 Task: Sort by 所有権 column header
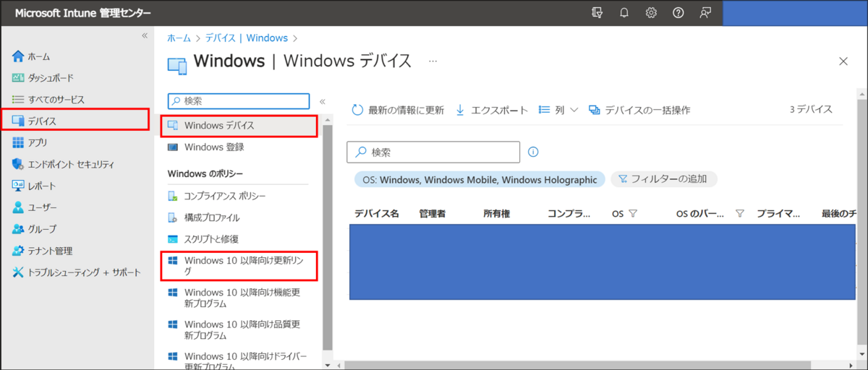pos(496,214)
